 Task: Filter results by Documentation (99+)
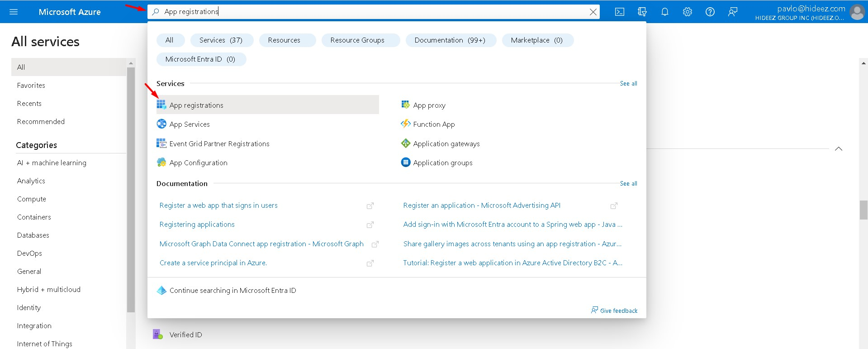pos(450,40)
